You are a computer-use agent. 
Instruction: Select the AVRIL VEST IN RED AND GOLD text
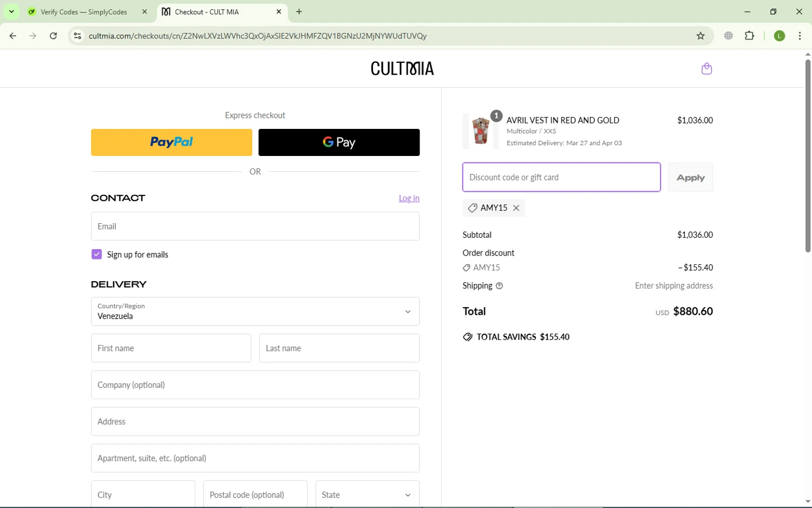[x=562, y=120]
